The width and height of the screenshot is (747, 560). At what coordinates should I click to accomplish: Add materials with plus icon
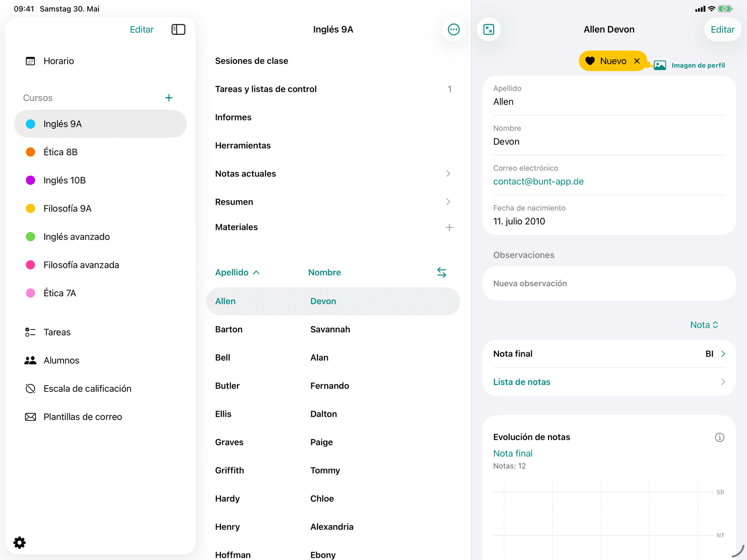pos(449,228)
